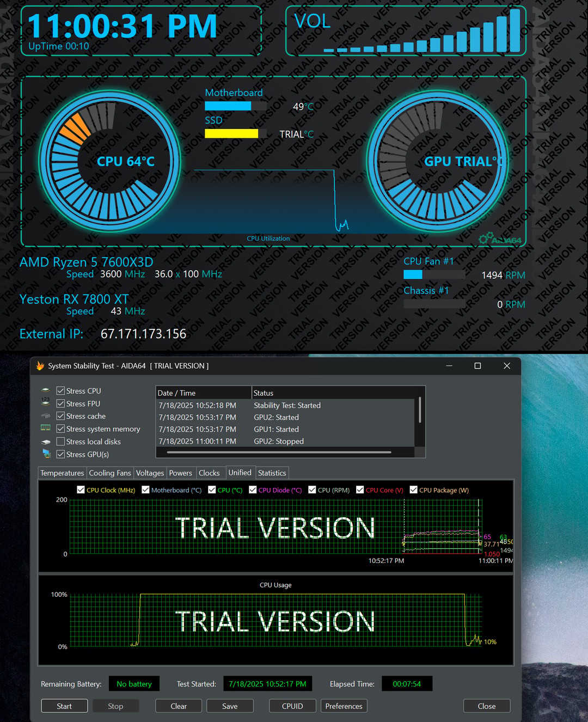This screenshot has width=588, height=722.
Task: Select the Unified tab
Action: [240, 473]
